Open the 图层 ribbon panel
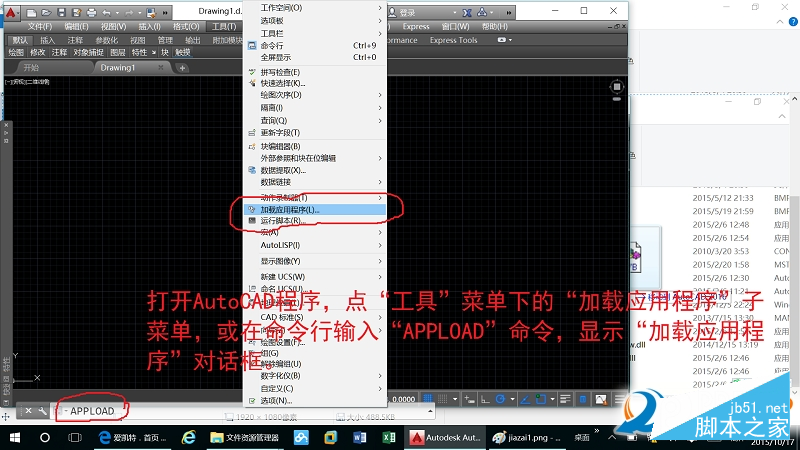Viewport: 800px width, 450px height. 117,53
